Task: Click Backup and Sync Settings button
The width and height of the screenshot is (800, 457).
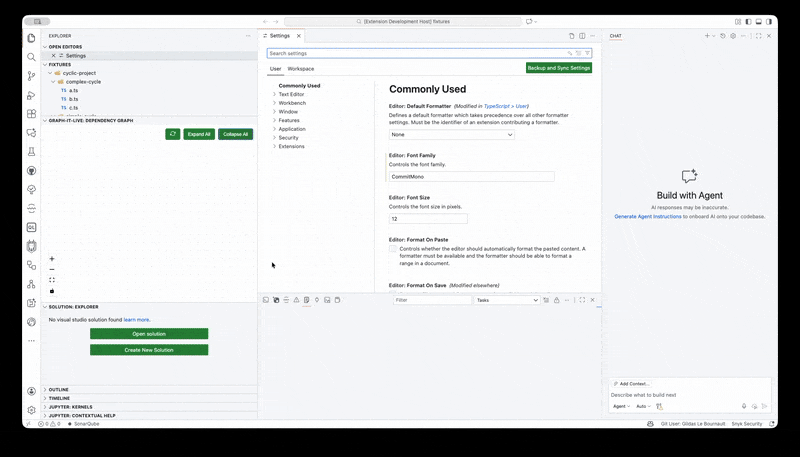Action: click(559, 68)
